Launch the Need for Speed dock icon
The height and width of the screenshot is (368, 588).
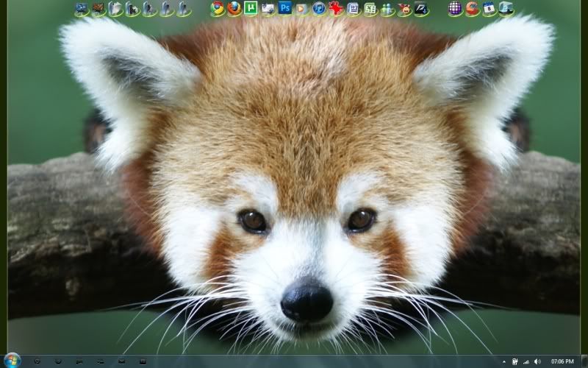pyautogui.click(x=421, y=9)
